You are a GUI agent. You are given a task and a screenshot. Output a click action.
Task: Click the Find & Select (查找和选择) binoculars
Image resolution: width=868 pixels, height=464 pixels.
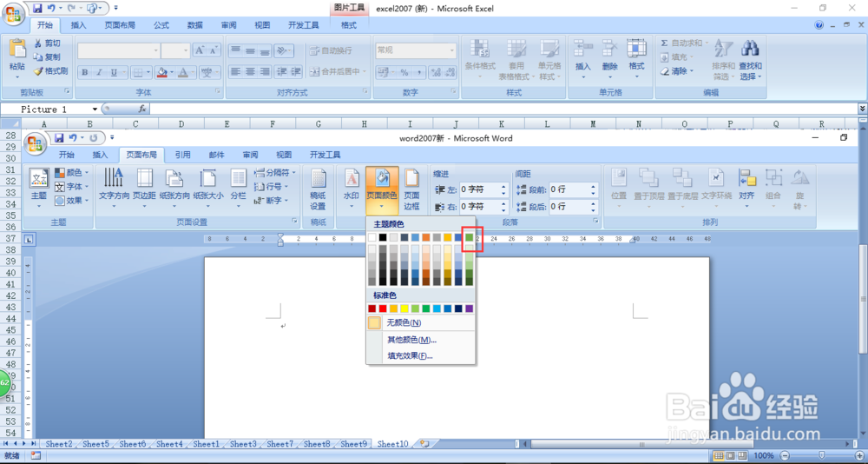click(750, 49)
